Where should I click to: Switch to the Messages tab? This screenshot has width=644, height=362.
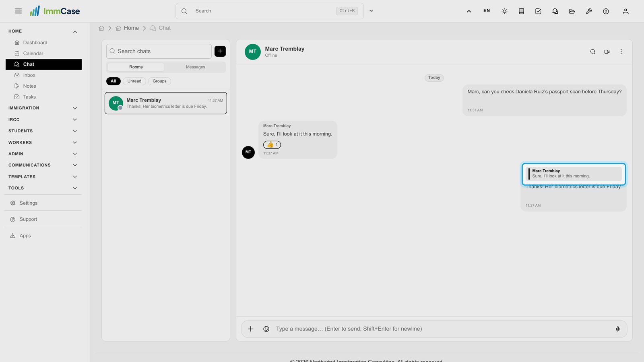(195, 67)
